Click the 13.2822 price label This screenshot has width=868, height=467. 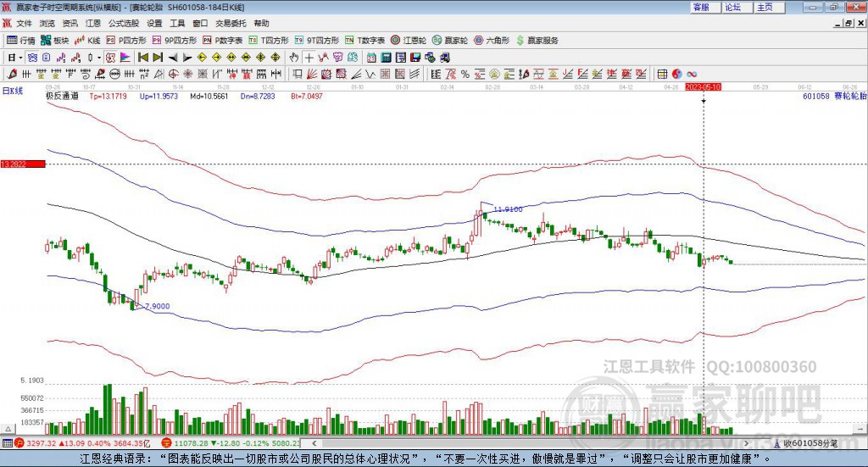tap(23, 164)
